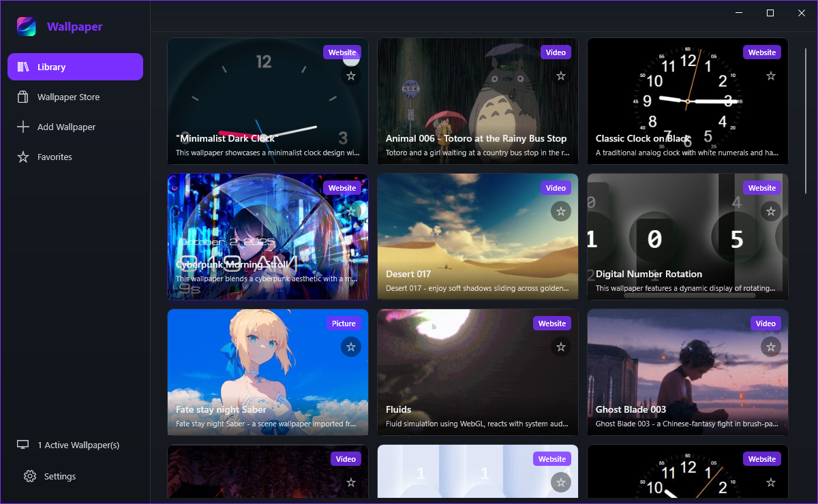Star the bottom-row analog clock wallpaper
Screen dimensions: 818x504
pyautogui.click(x=771, y=482)
